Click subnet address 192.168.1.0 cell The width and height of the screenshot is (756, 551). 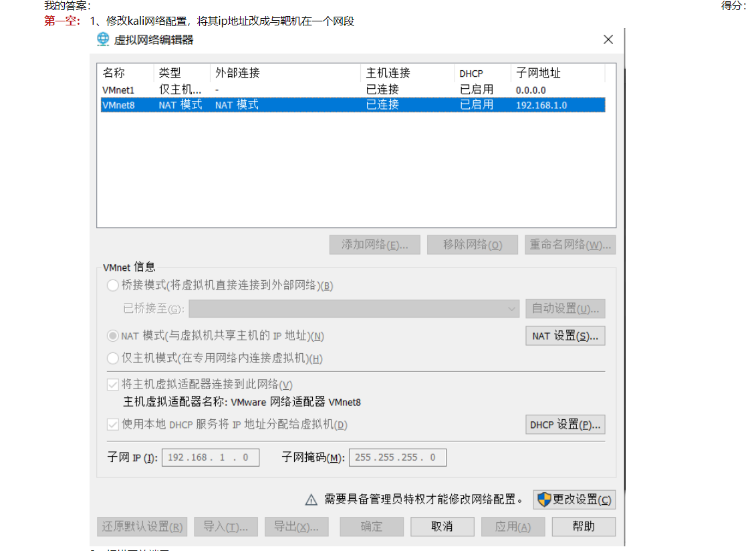541,105
